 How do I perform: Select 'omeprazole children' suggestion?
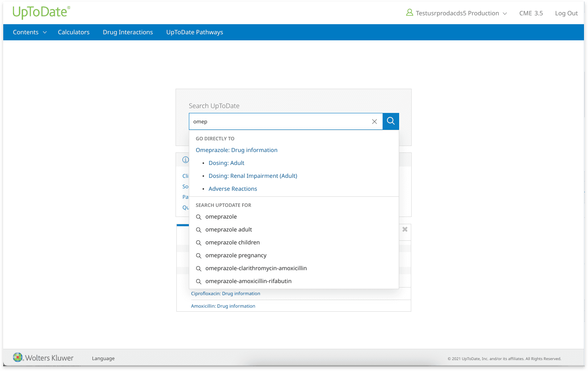coord(232,242)
